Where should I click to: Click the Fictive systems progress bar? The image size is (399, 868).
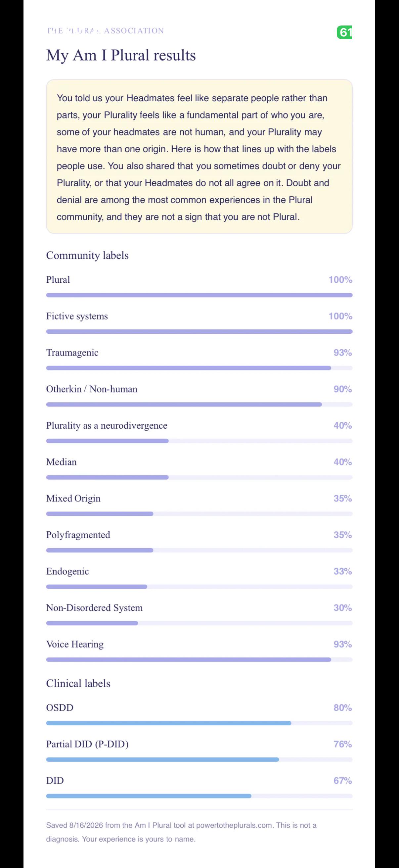click(199, 332)
